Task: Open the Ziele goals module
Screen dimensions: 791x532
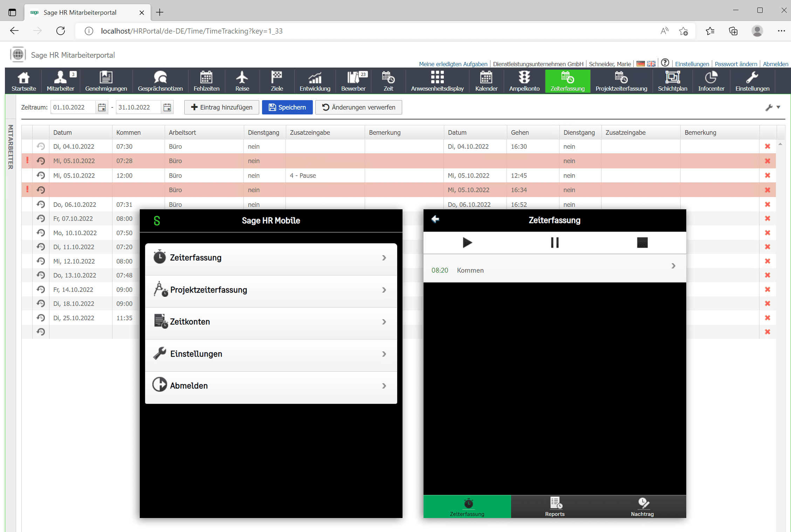Action: [x=277, y=81]
